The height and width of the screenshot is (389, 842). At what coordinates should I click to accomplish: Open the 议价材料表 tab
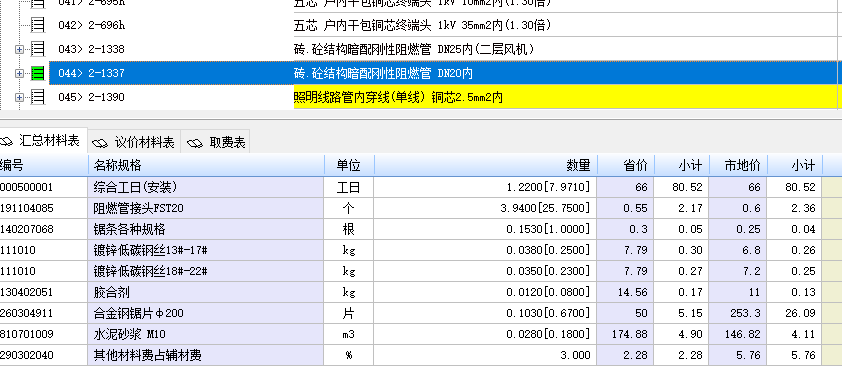click(134, 142)
